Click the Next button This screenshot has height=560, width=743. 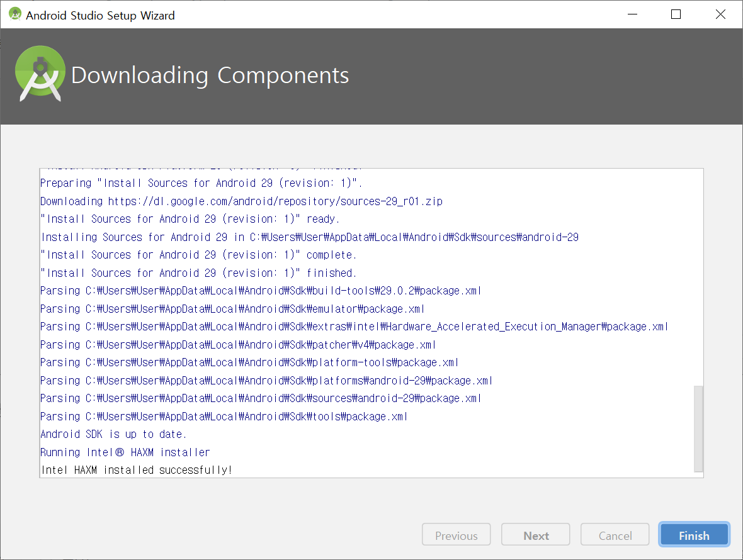point(535,535)
